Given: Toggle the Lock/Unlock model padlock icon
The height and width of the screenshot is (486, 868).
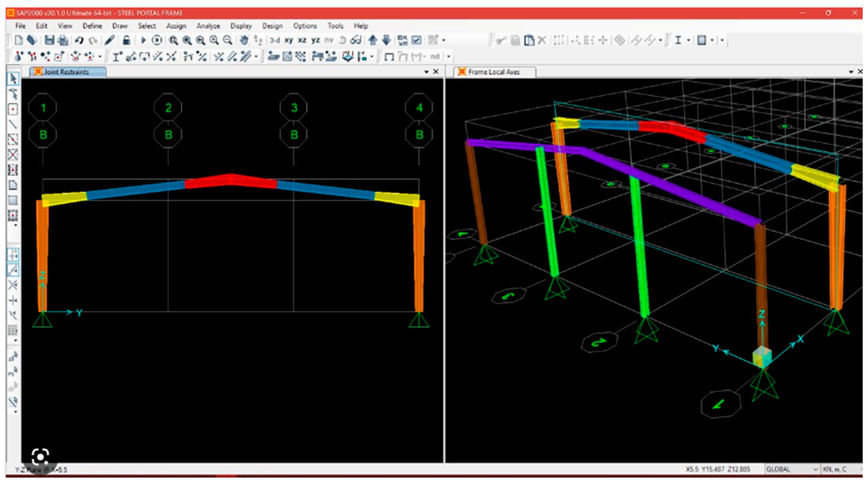Looking at the screenshot, I should tap(126, 40).
